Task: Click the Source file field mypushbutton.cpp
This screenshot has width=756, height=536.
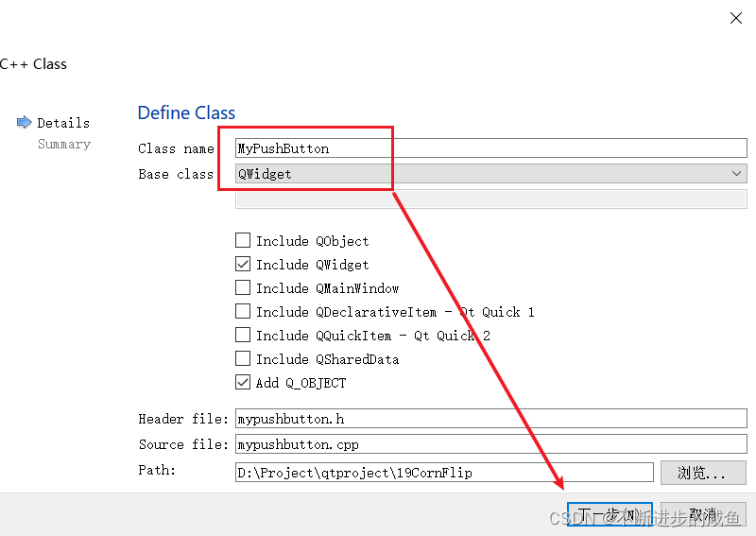Action: point(490,444)
